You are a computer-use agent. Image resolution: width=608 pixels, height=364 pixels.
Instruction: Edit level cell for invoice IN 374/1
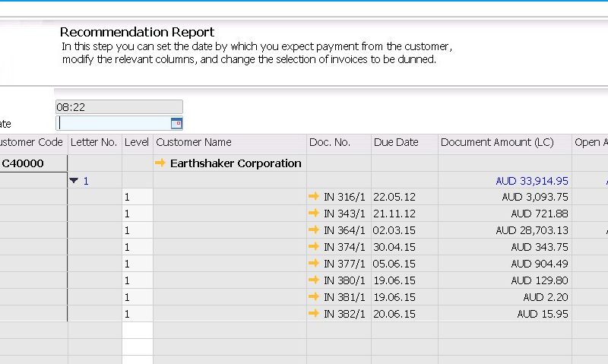138,247
